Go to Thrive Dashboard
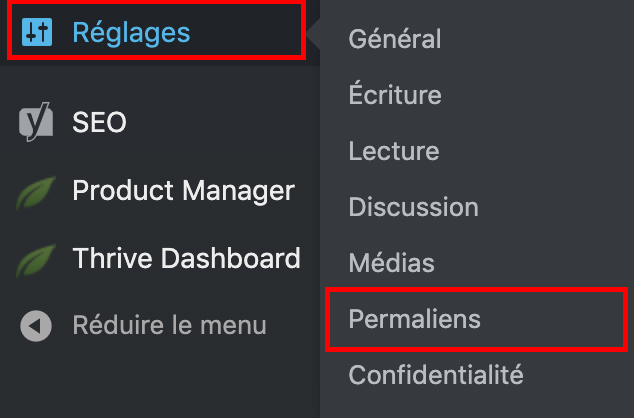This screenshot has width=634, height=418. click(186, 258)
